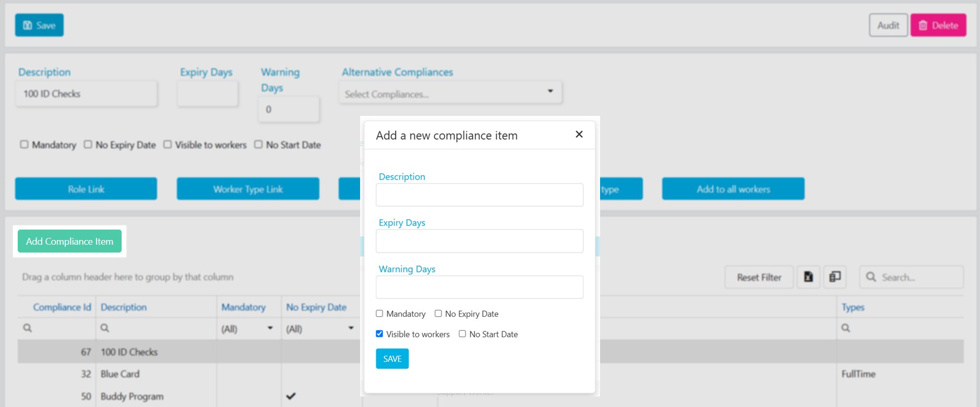The height and width of the screenshot is (407, 980).
Task: Click the checkmark in Buddy Program row
Action: (291, 396)
